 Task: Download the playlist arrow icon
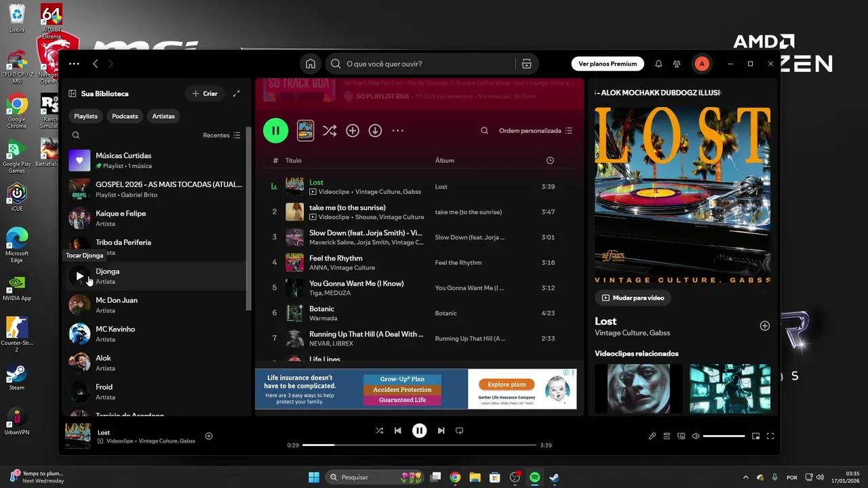[375, 131]
